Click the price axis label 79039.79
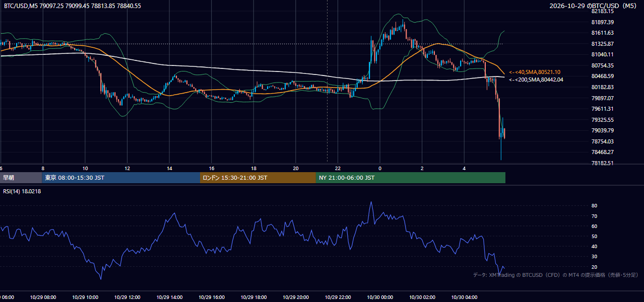The image size is (644, 302). 602,130
